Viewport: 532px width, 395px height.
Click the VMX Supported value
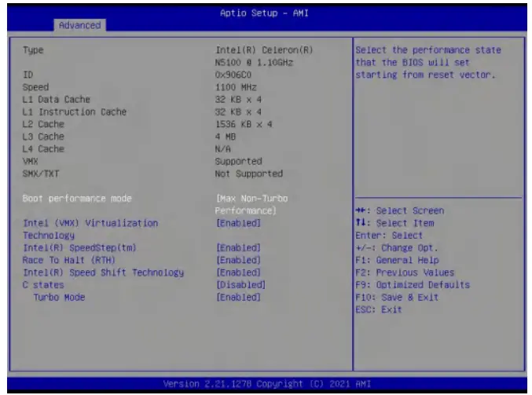click(x=239, y=162)
